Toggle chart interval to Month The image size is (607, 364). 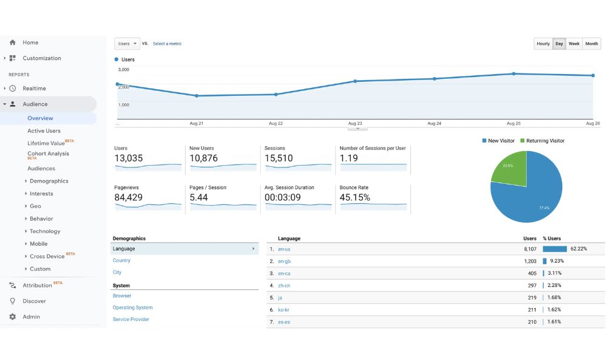(591, 44)
